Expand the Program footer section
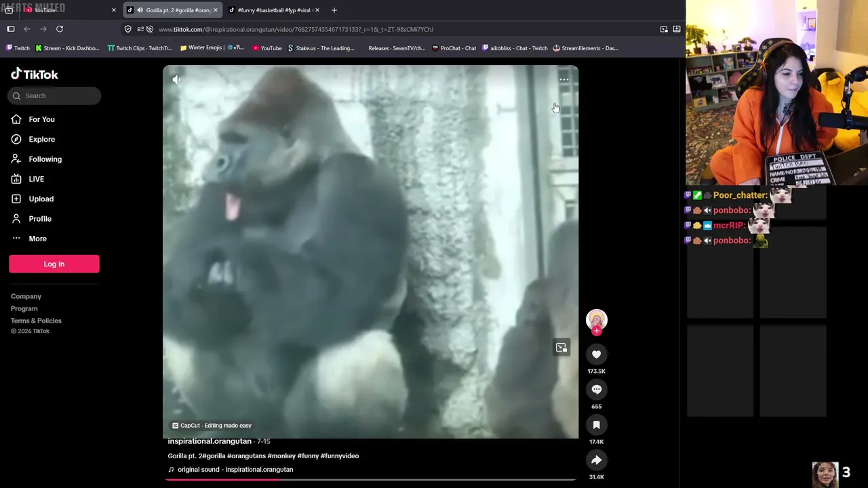The image size is (868, 488). (24, 308)
